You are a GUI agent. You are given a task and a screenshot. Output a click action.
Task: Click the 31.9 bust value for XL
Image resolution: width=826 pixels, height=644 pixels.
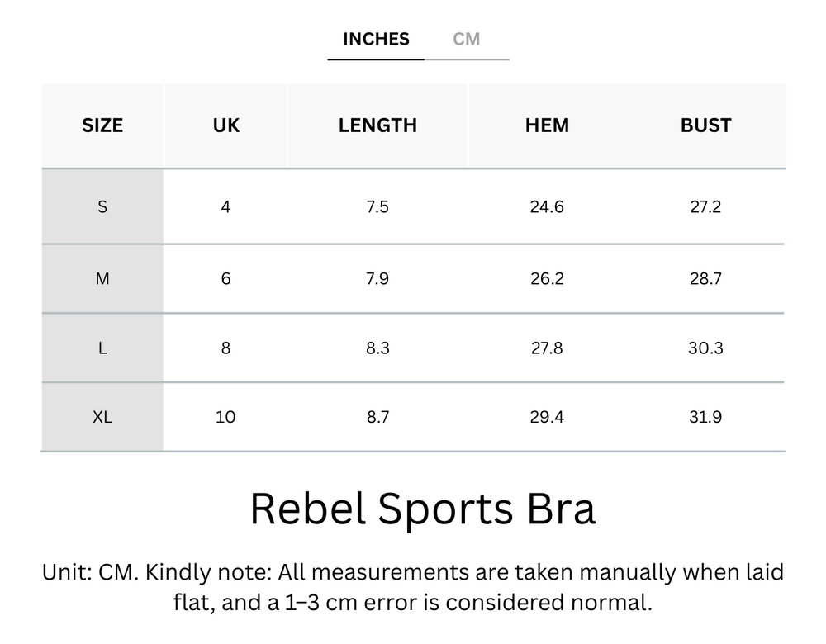pyautogui.click(x=706, y=417)
